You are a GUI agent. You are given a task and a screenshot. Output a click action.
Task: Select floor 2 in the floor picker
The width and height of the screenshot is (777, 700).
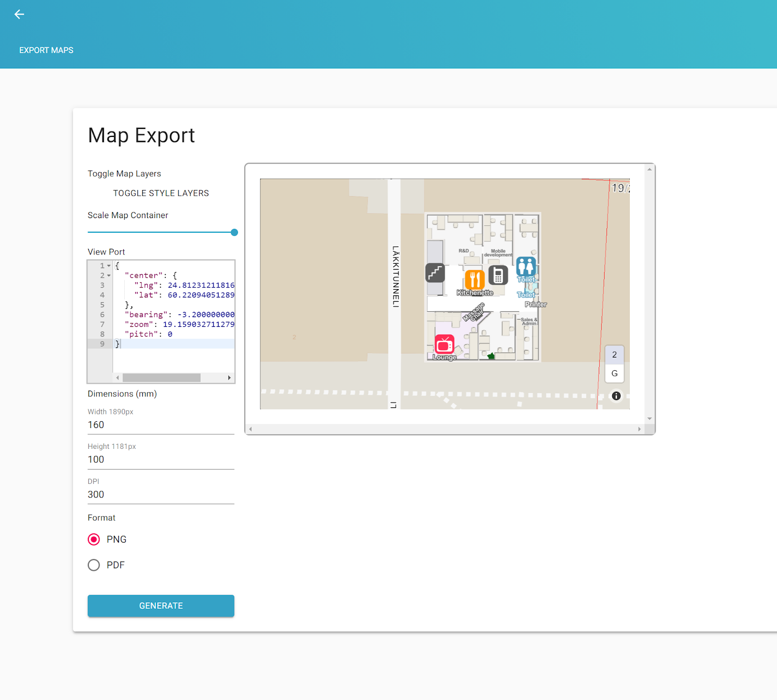pyautogui.click(x=614, y=355)
